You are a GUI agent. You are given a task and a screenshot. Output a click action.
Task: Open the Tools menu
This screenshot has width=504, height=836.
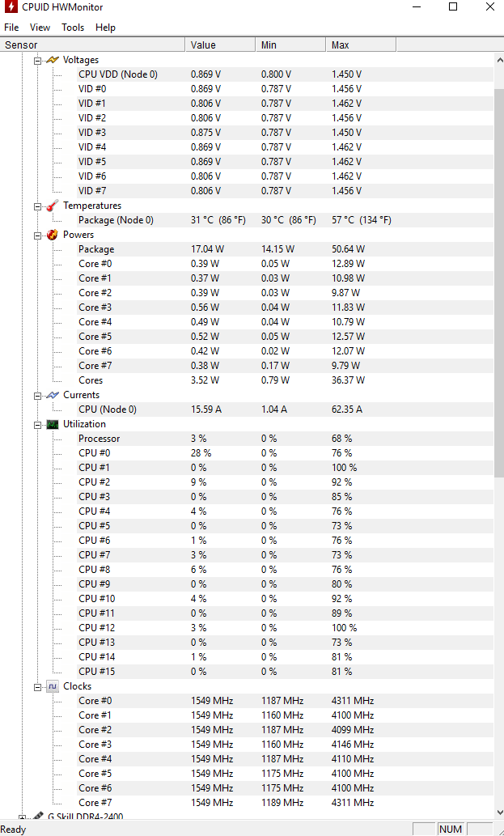(x=73, y=28)
